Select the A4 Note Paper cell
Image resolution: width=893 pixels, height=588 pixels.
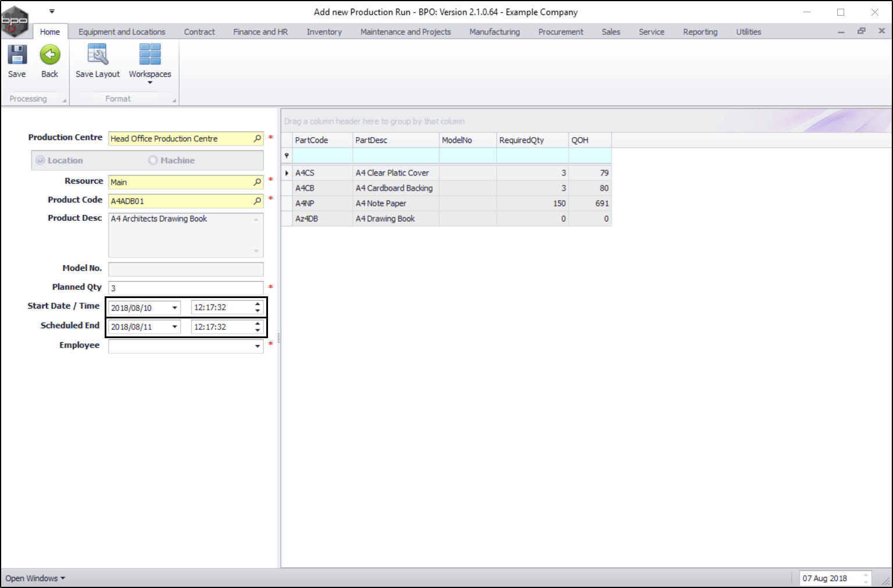pyautogui.click(x=396, y=203)
